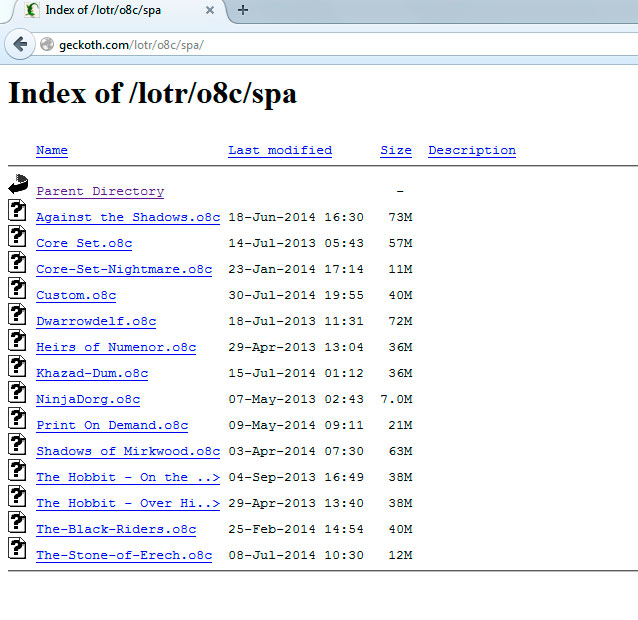
Task: Click the address bar URL field
Action: 338,44
